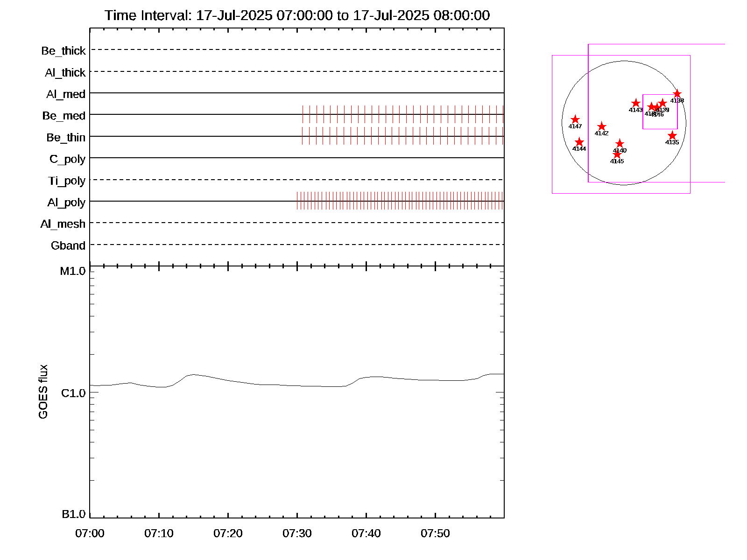Click the Be_thin filter label
The image size is (747, 560).
66,138
